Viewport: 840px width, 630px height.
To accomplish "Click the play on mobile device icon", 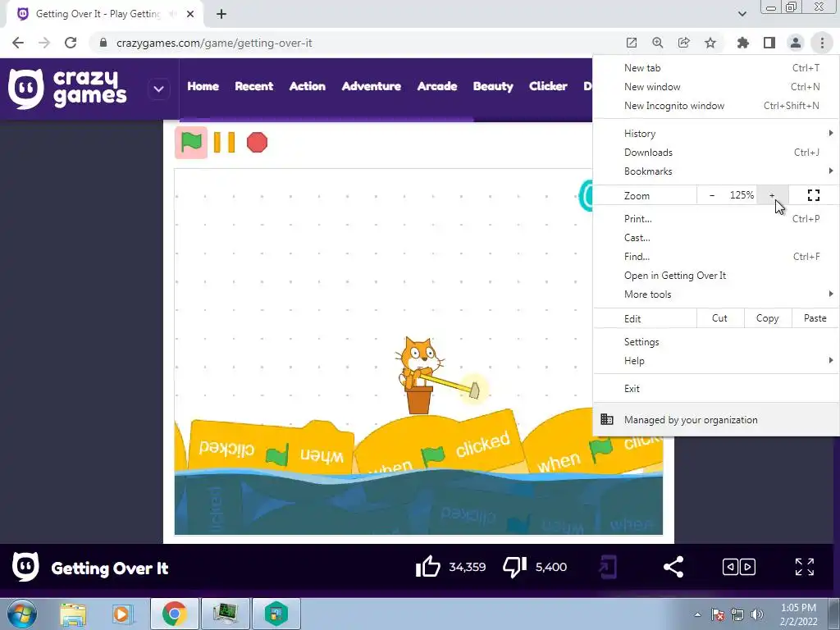I will click(x=608, y=567).
